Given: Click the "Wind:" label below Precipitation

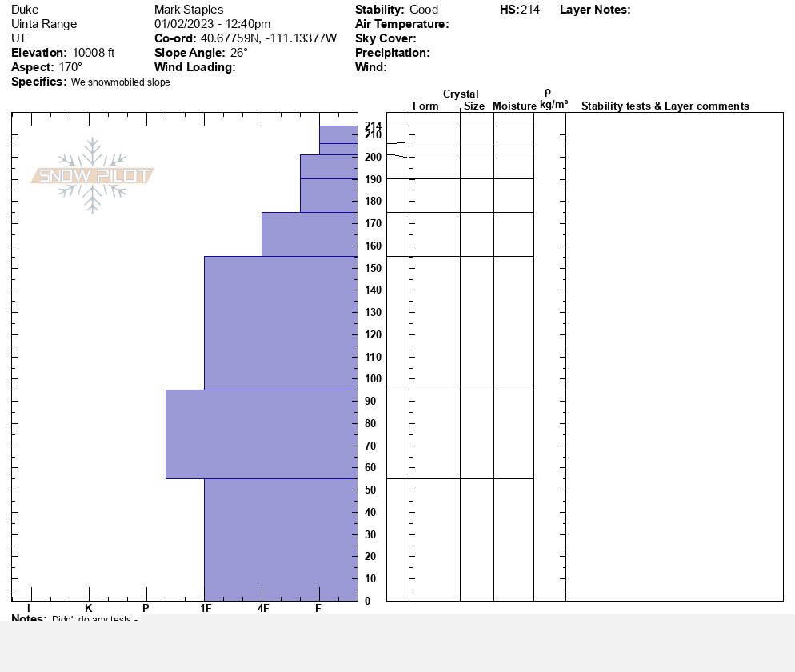Looking at the screenshot, I should point(371,67).
